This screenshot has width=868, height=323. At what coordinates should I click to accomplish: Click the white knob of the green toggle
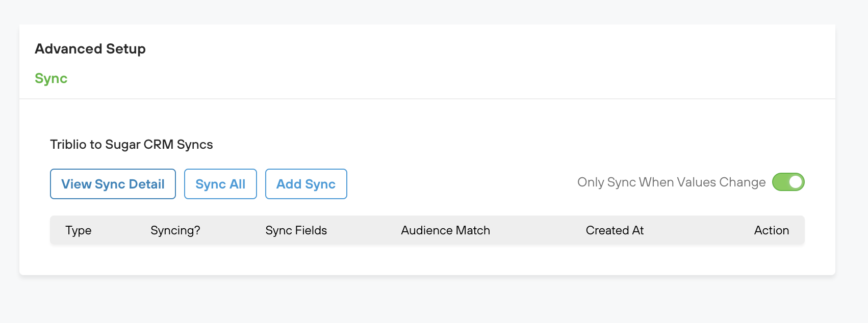(796, 182)
